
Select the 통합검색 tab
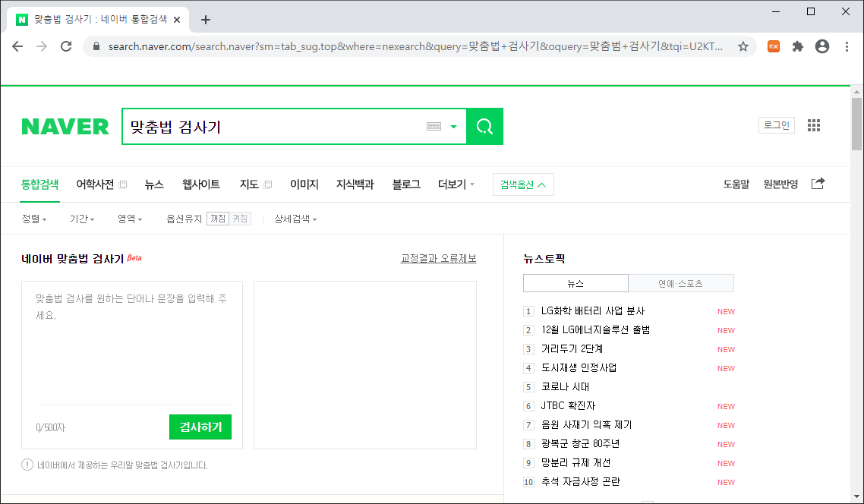[39, 184]
